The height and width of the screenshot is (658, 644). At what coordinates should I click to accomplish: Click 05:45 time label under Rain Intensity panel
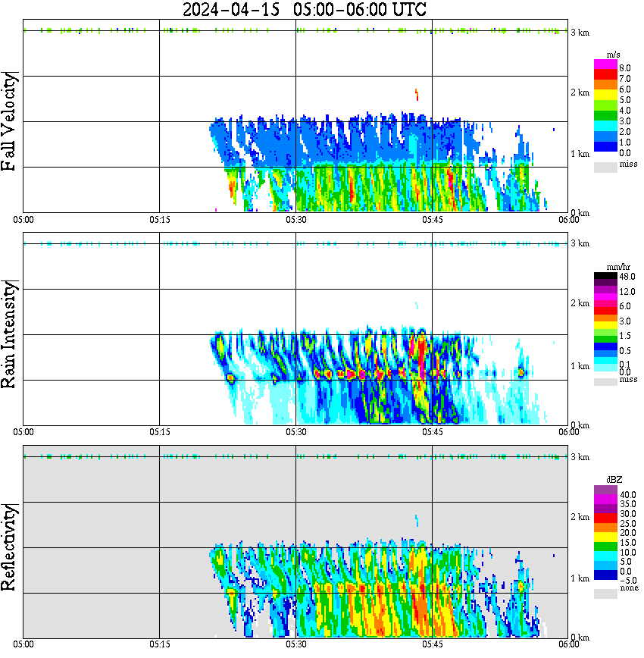[433, 432]
